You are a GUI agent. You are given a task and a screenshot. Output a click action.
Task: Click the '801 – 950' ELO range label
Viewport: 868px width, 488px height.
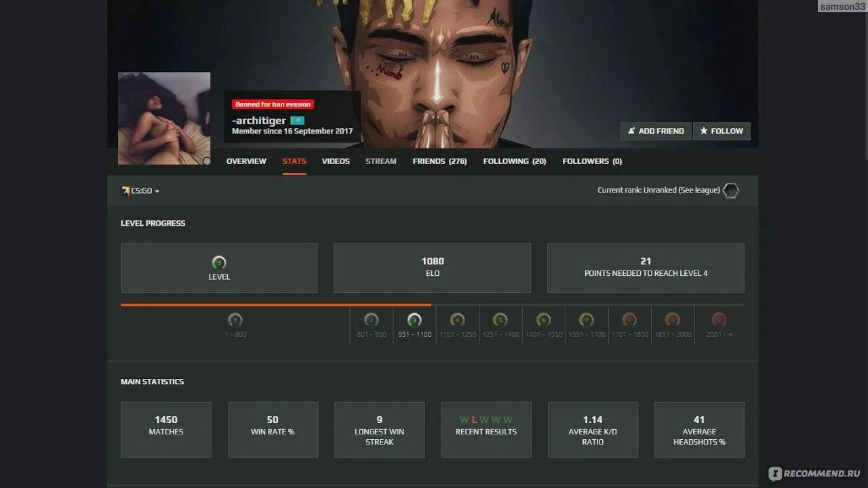(x=372, y=335)
